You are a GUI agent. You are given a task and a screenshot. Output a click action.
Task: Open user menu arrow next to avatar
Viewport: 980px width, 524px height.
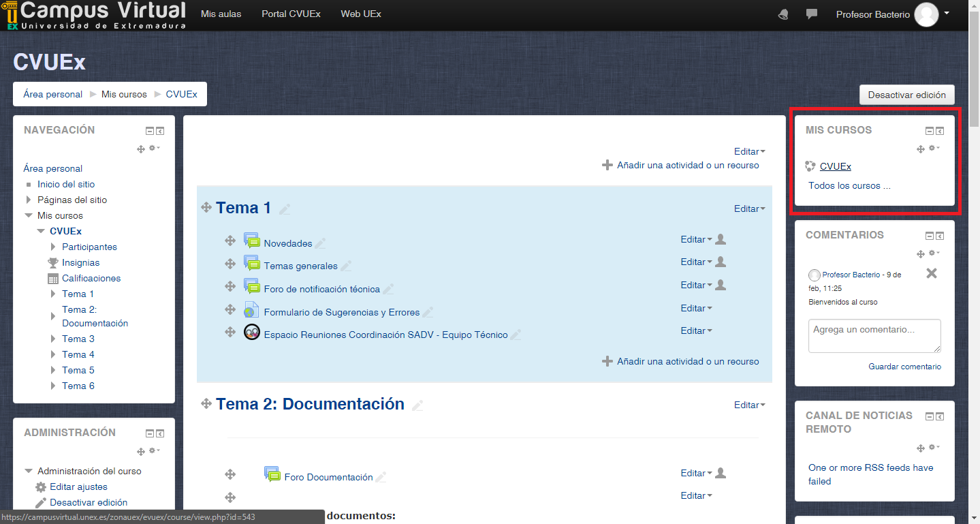point(947,13)
